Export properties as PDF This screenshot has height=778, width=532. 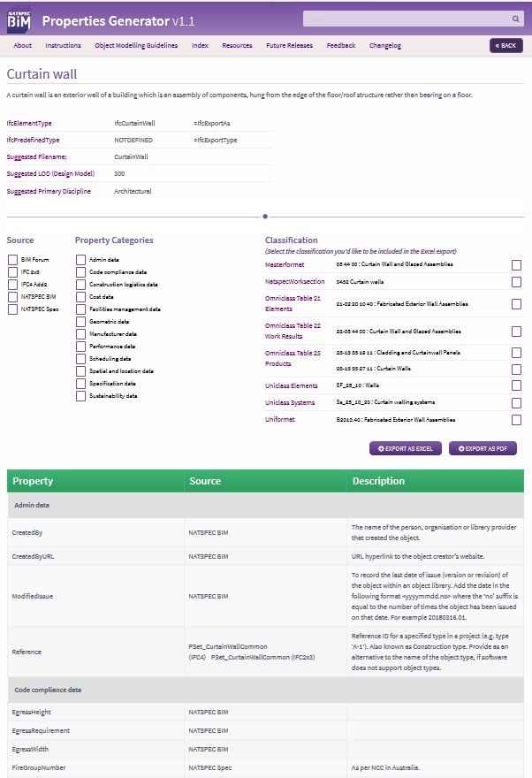tap(483, 448)
